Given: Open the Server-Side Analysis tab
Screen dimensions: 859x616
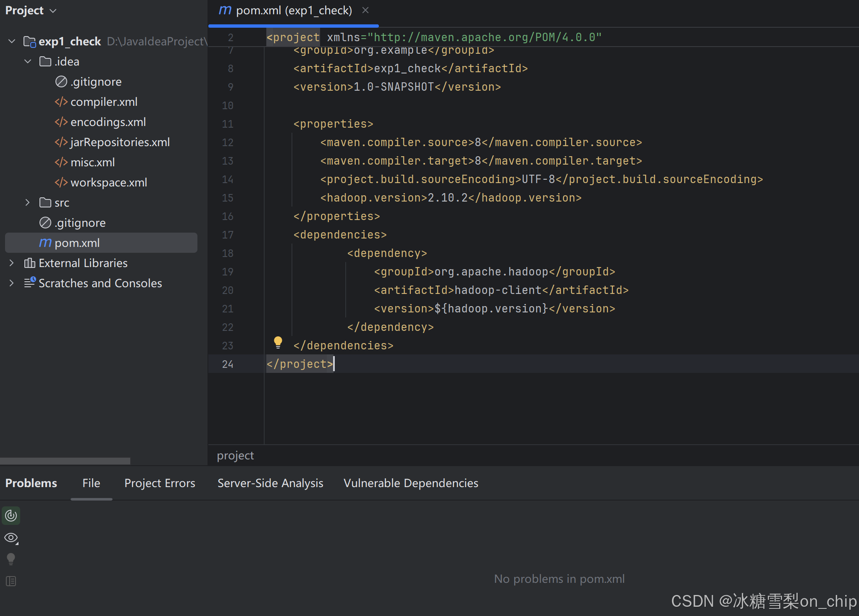Looking at the screenshot, I should click(270, 483).
